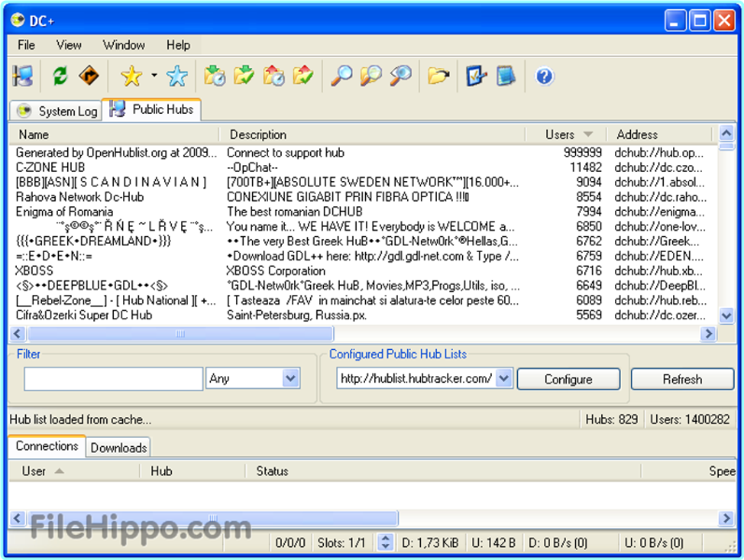Click hub list horizontal scroll left arrow
The image size is (744, 560).
pos(18,333)
